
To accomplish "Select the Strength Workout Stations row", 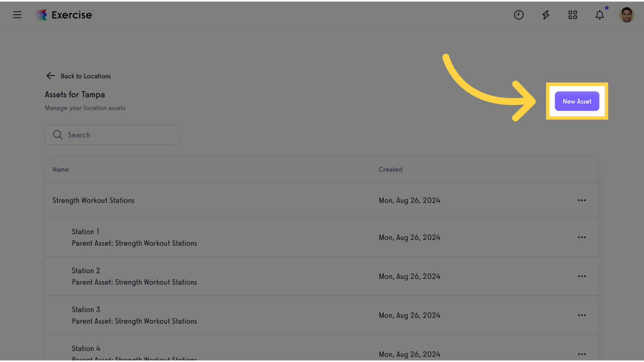I will (93, 200).
